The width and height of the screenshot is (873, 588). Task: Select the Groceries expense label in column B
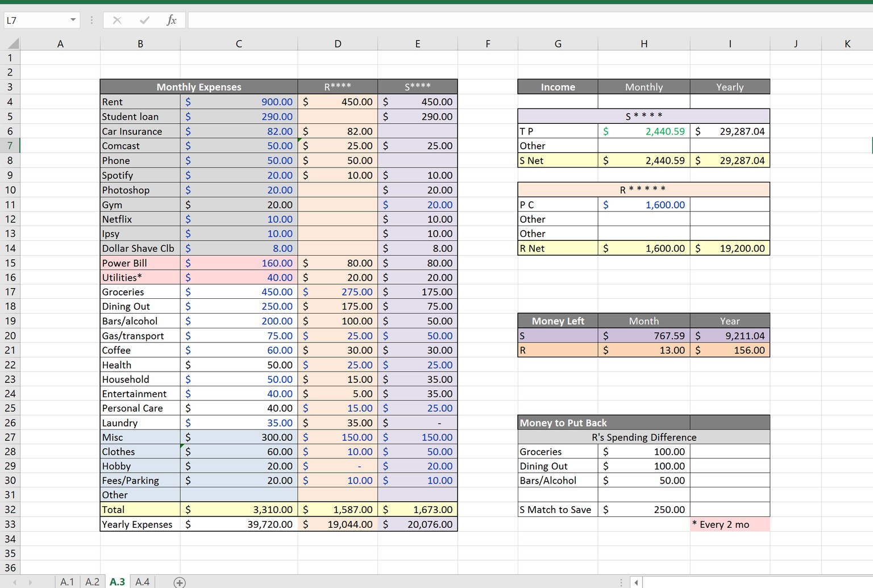140,292
